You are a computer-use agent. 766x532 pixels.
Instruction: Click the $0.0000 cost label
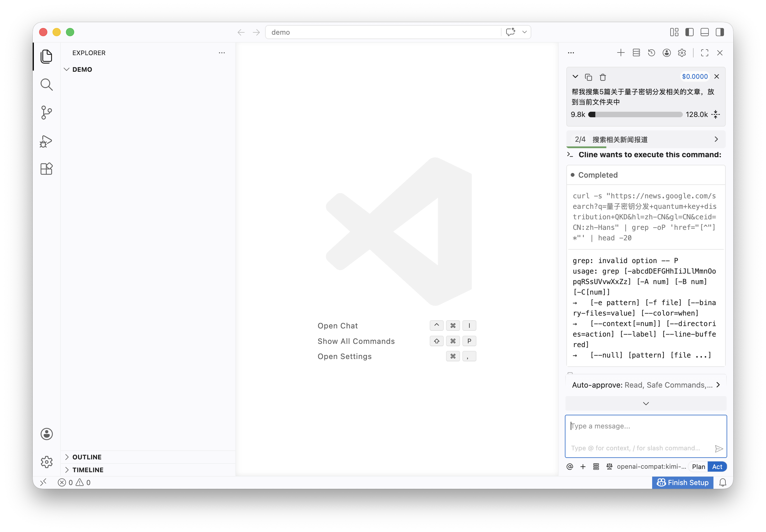coord(694,77)
